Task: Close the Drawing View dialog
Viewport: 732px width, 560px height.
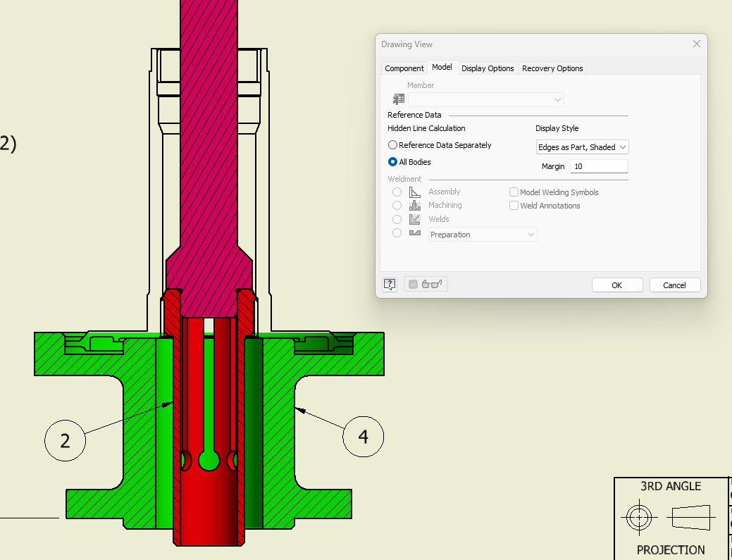Action: click(697, 44)
